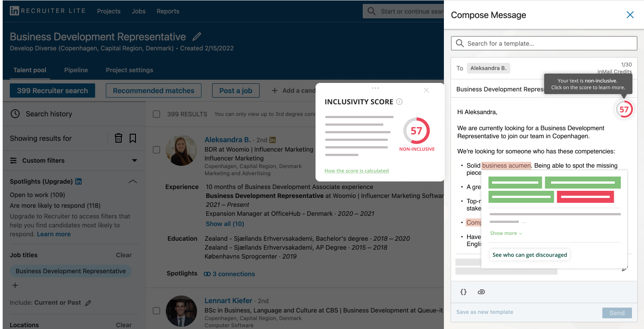The image size is (644, 329).
Task: Save search using the bookmark icon
Action: point(133,138)
